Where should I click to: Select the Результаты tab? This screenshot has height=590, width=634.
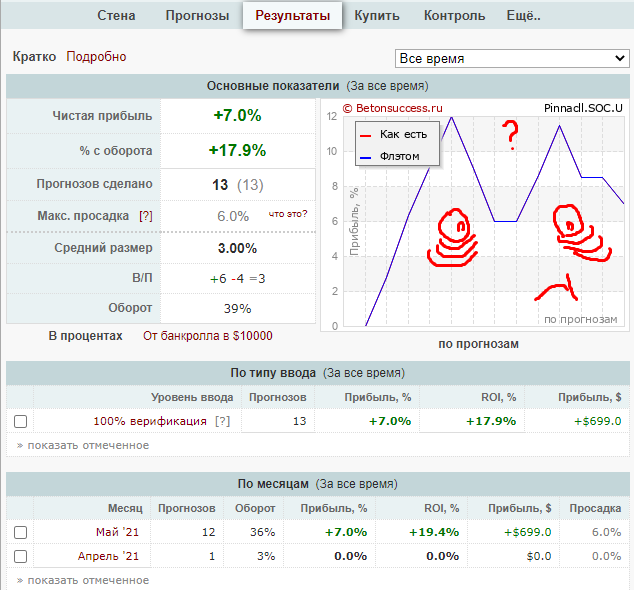pos(292,16)
